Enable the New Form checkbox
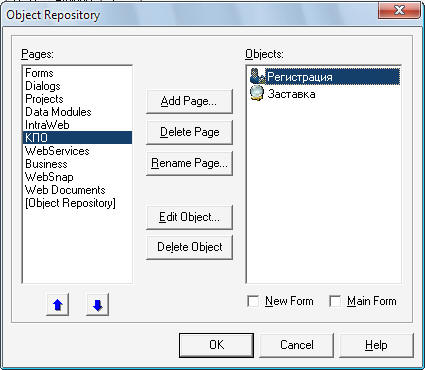This screenshot has height=370, width=425. 253,301
